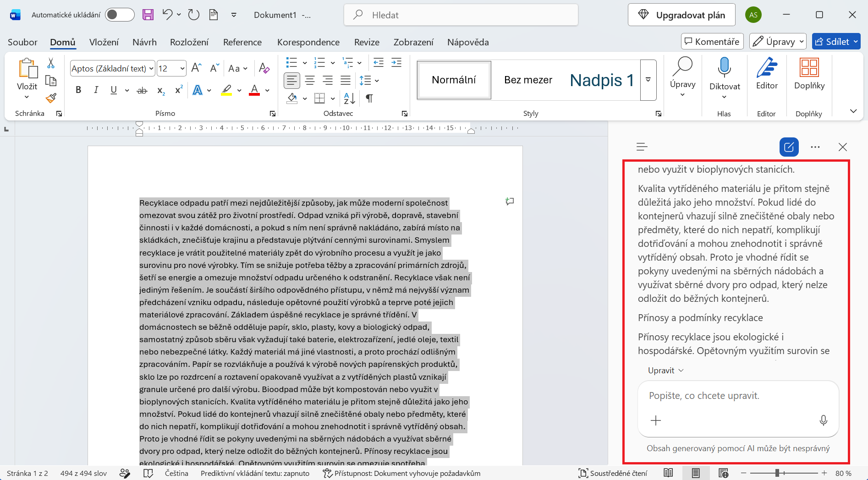Decrease font size with smaller A
This screenshot has height=480, width=868.
click(214, 68)
